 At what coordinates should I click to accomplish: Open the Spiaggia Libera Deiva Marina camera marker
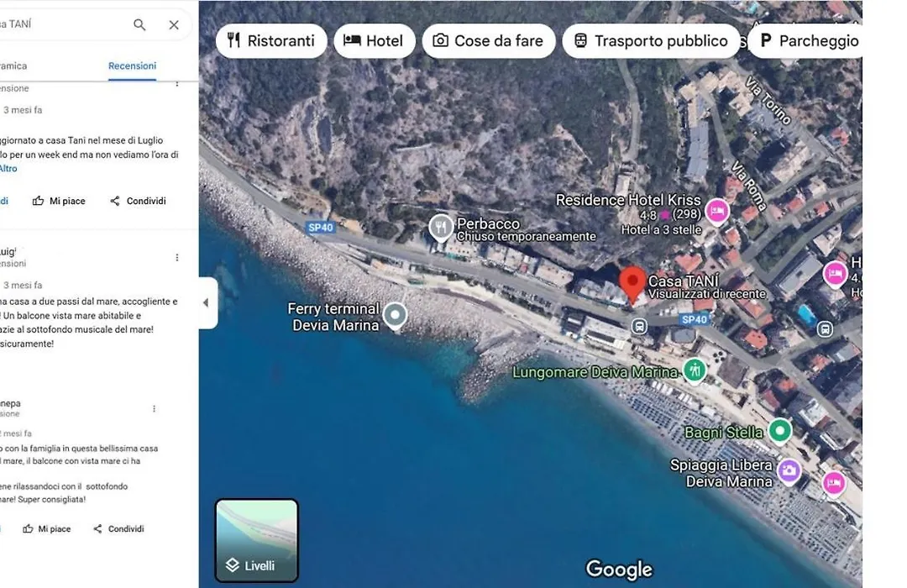click(x=789, y=471)
